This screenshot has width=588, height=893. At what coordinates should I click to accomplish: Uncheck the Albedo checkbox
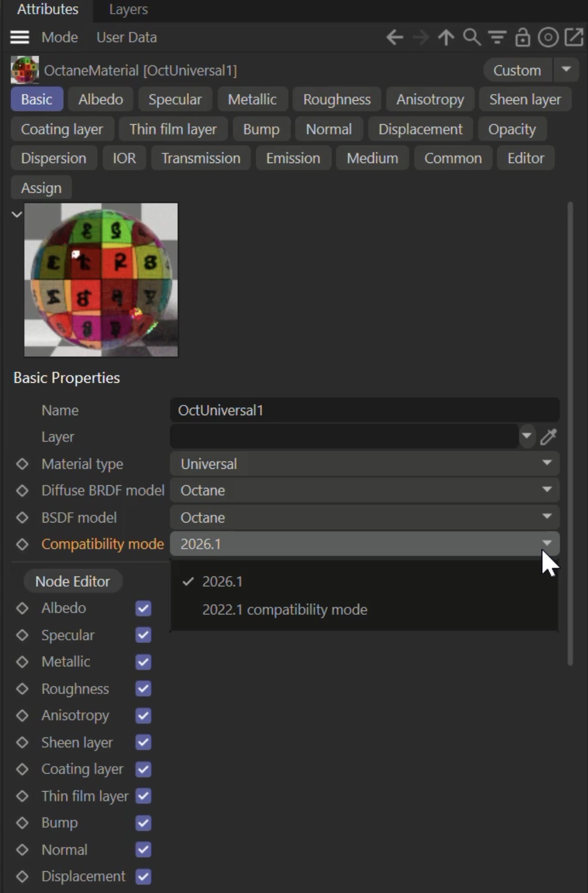point(143,608)
